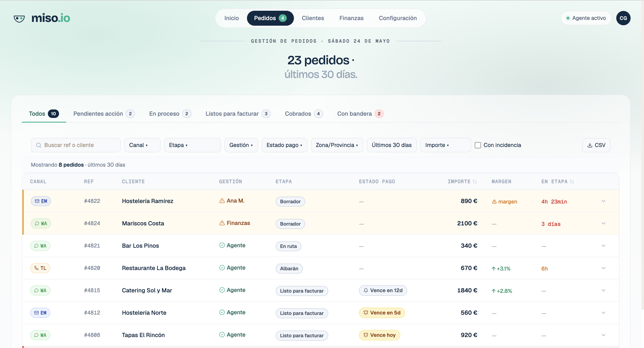Open the Finanzas nav item

click(351, 18)
